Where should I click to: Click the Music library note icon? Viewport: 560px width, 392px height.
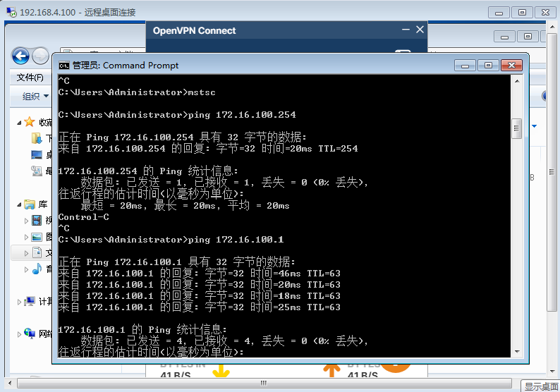[37, 269]
